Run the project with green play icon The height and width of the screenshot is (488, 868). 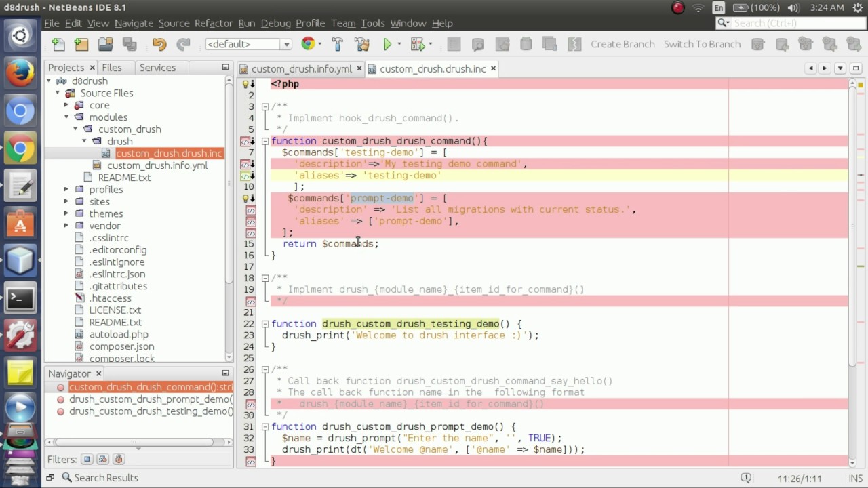pyautogui.click(x=387, y=45)
